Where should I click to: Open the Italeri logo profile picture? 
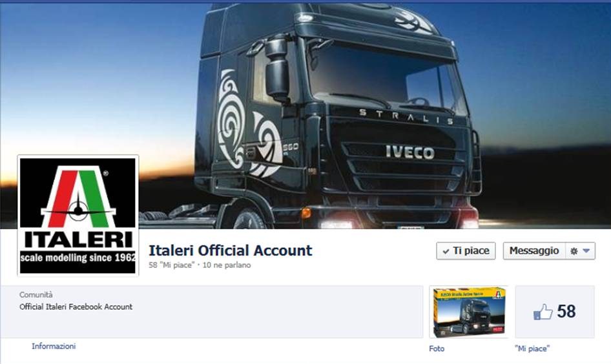pos(78,216)
